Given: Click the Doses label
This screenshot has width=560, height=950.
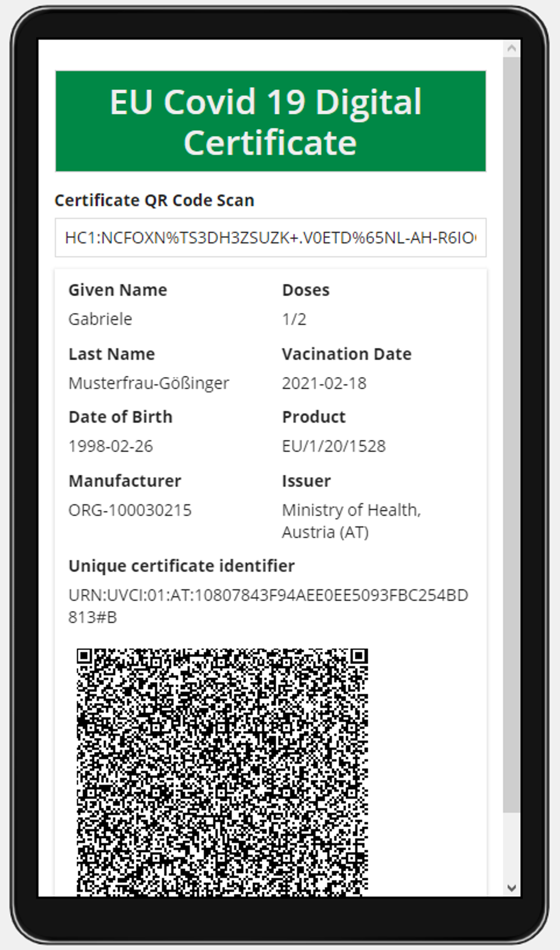Looking at the screenshot, I should point(306,290).
